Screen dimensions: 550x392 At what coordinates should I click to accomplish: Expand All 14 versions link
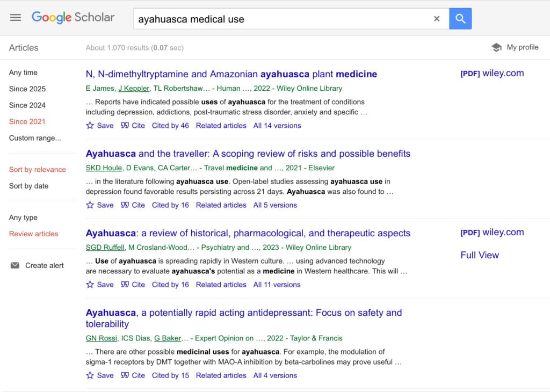point(277,126)
